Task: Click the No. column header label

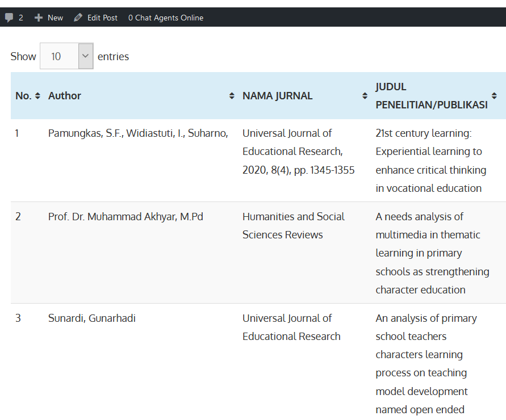Action: pos(23,96)
